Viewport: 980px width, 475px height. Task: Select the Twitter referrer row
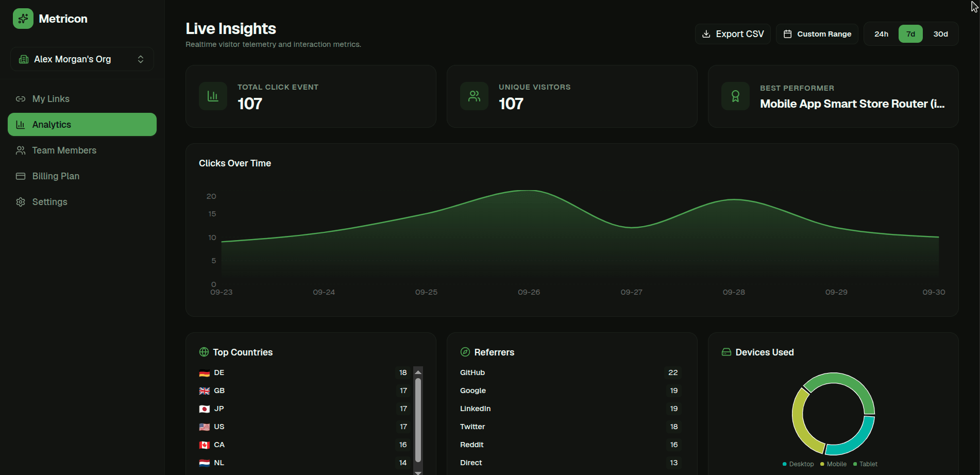(571, 427)
